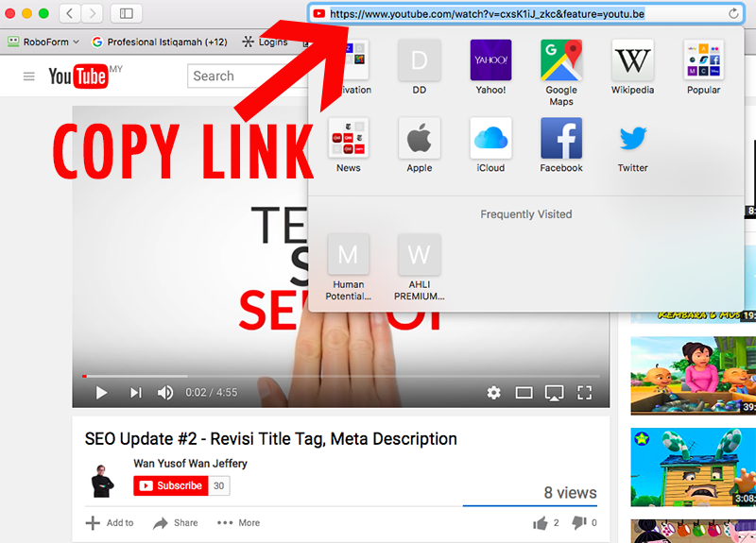Mute the video volume speaker icon

(x=164, y=393)
